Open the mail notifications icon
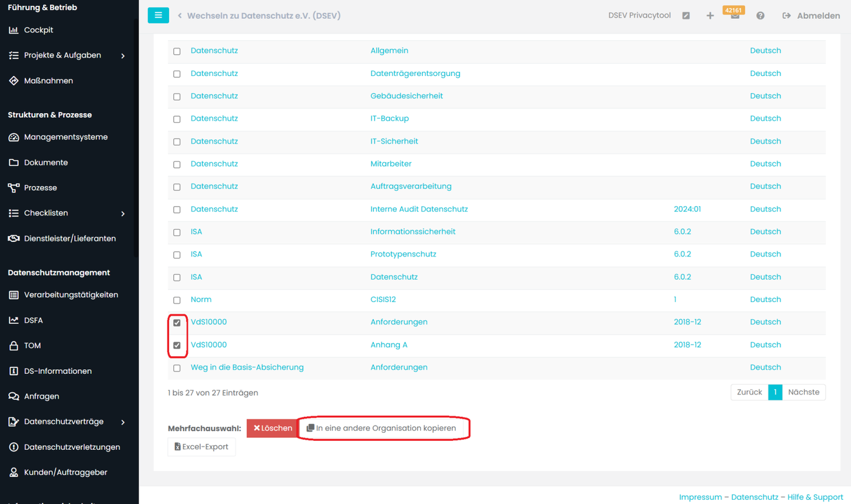Screen dimensions: 851x504 click(735, 17)
